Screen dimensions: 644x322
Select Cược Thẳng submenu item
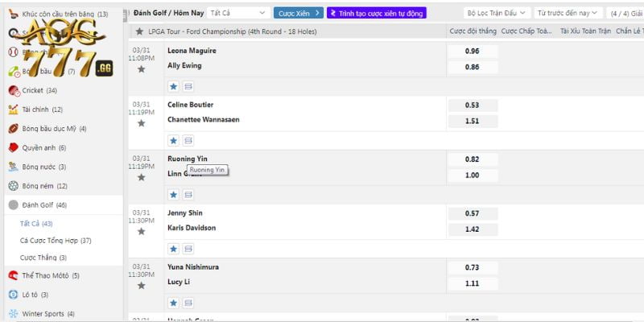pyautogui.click(x=44, y=258)
